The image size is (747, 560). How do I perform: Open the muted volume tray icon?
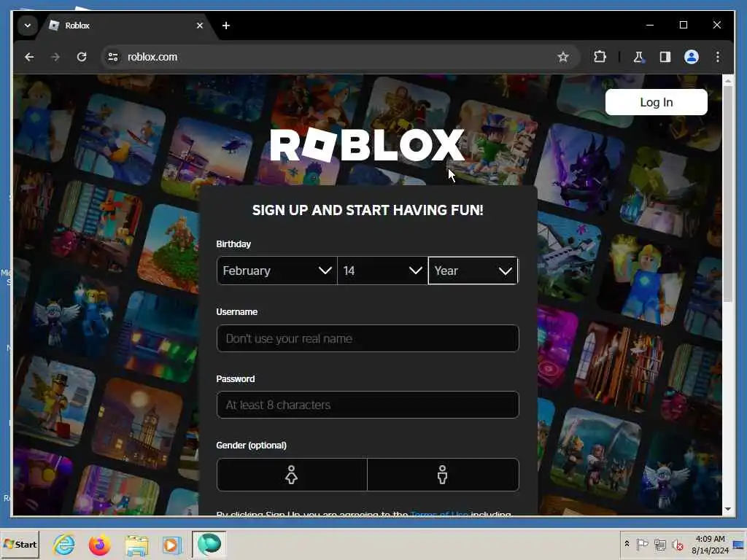(677, 545)
